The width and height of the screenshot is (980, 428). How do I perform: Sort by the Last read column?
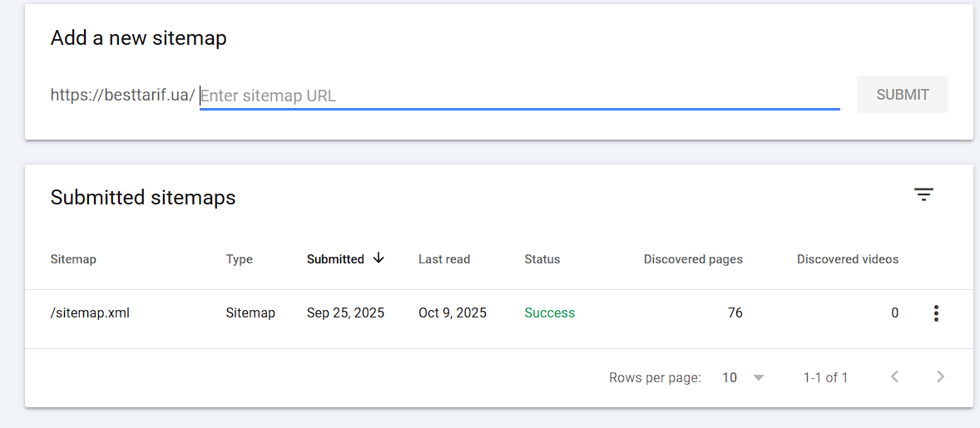pos(444,259)
